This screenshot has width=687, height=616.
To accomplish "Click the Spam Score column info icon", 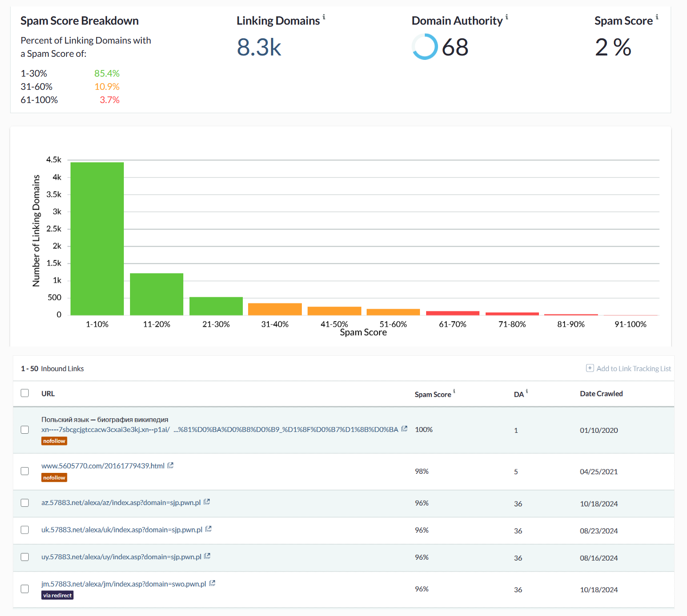I will point(454,391).
